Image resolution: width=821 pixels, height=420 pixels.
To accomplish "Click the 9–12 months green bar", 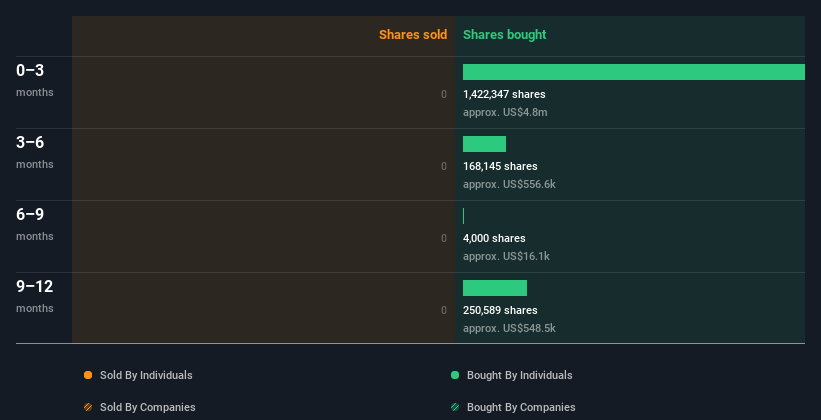I will [x=495, y=288].
